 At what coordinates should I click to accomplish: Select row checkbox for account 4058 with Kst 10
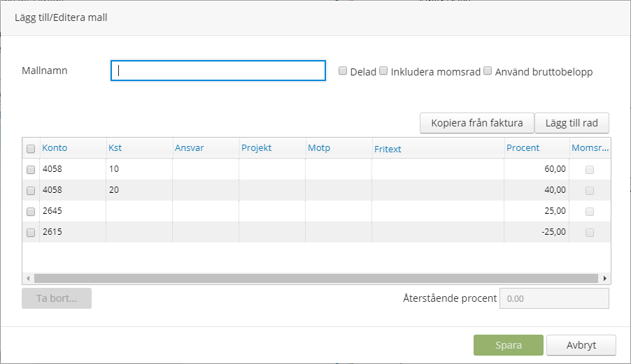click(x=31, y=170)
